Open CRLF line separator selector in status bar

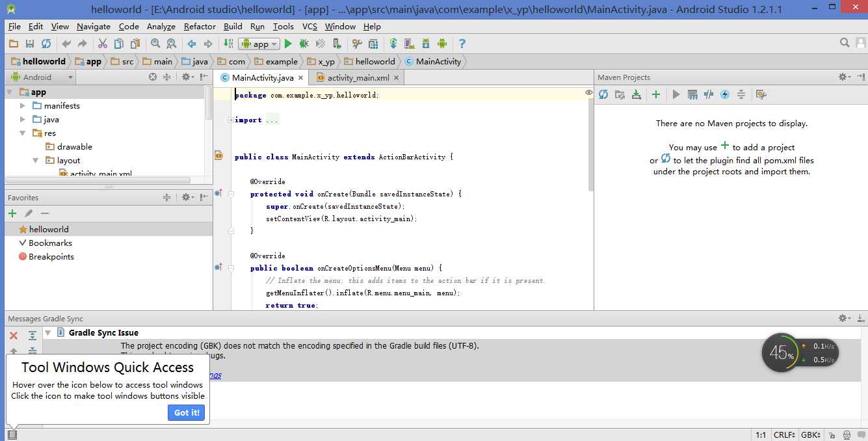(784, 434)
